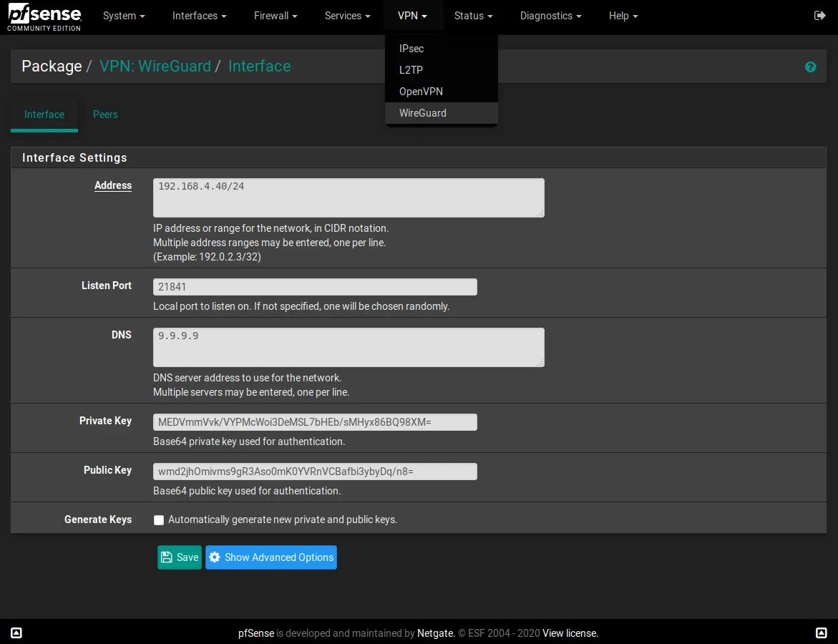Click the Save button
The width and height of the screenshot is (838, 644).
(x=180, y=557)
